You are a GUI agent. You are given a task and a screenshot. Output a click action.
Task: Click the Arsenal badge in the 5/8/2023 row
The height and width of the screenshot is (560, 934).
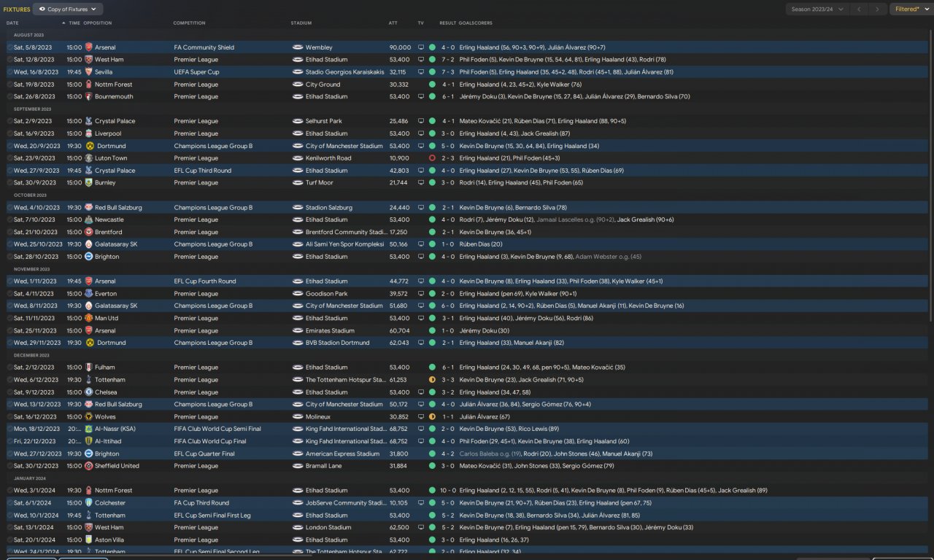point(88,47)
